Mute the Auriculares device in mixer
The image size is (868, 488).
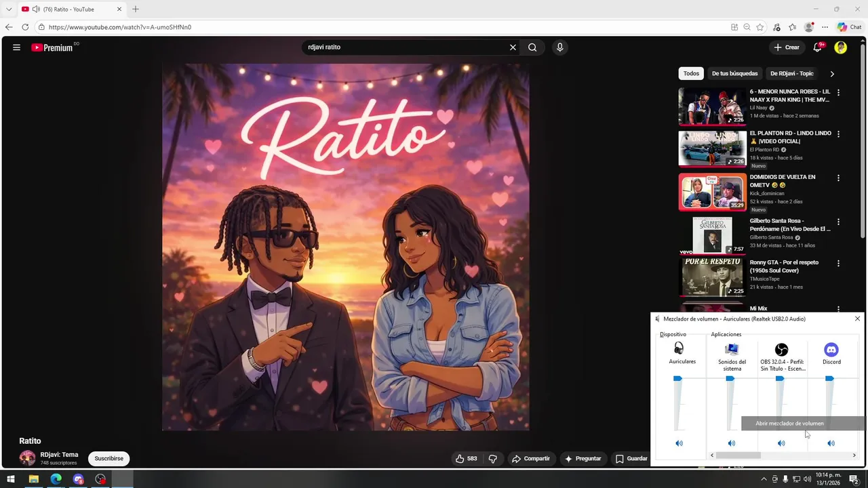coord(679,443)
